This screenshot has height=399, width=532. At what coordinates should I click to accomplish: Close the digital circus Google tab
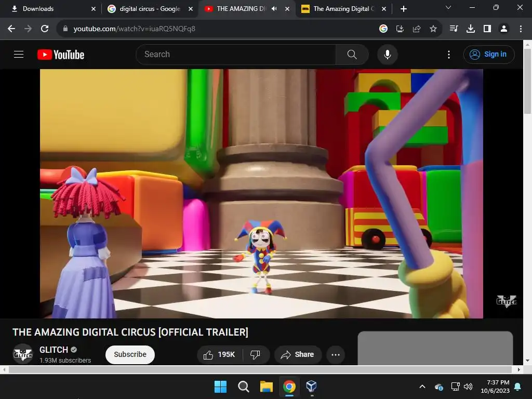(191, 9)
